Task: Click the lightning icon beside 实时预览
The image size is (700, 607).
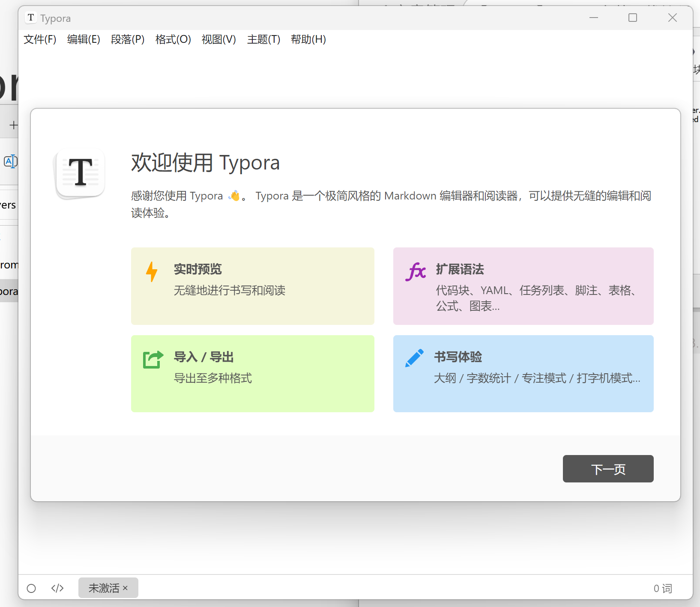Action: 152,271
